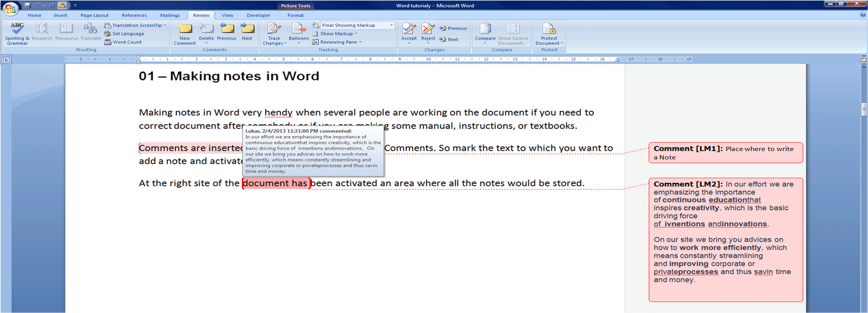Go to Previous comment
Screen dimensions: 868x313
[227, 32]
